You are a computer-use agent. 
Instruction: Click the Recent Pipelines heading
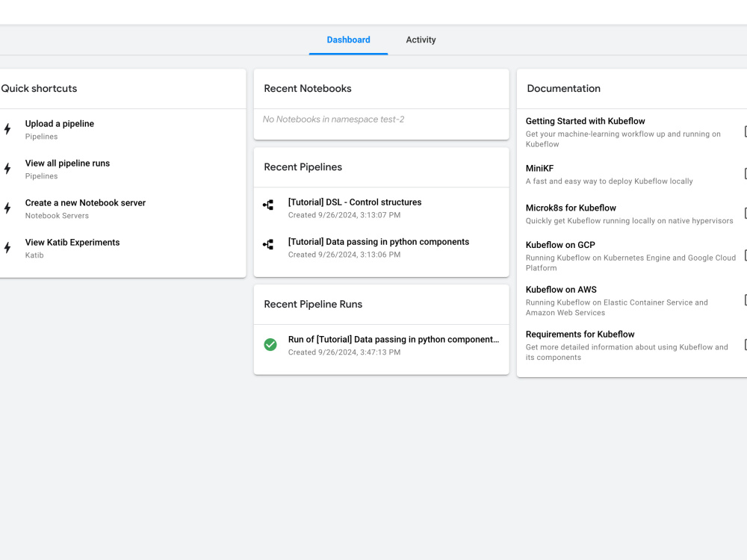click(303, 167)
